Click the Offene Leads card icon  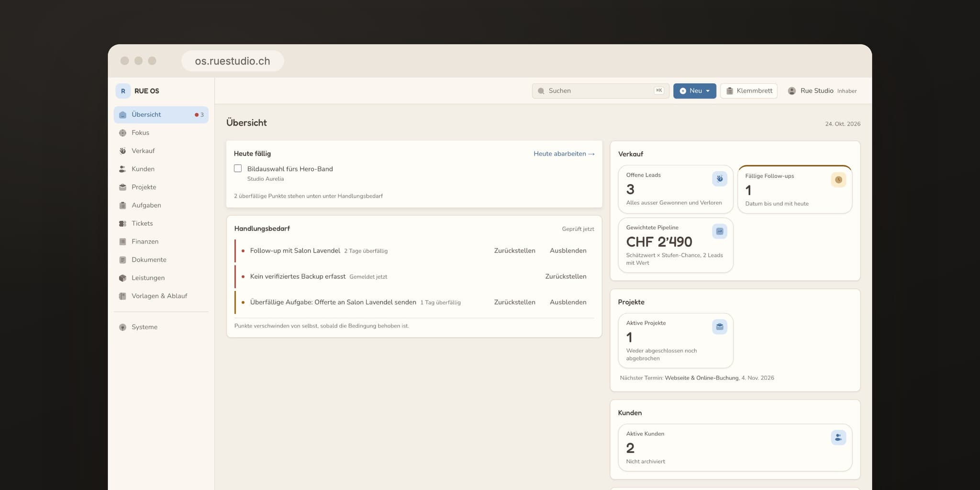pyautogui.click(x=720, y=179)
